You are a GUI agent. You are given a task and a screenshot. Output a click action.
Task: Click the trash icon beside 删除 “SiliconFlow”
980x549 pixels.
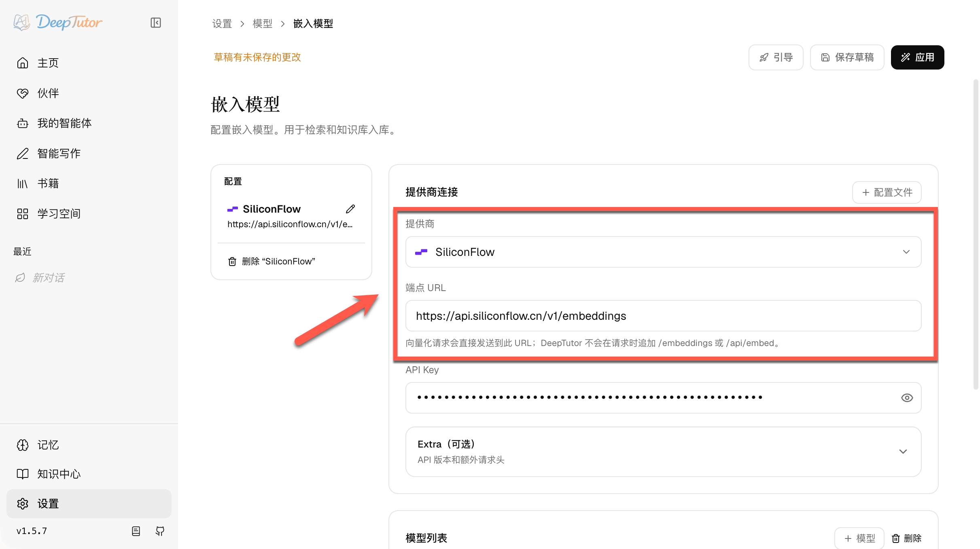(232, 262)
